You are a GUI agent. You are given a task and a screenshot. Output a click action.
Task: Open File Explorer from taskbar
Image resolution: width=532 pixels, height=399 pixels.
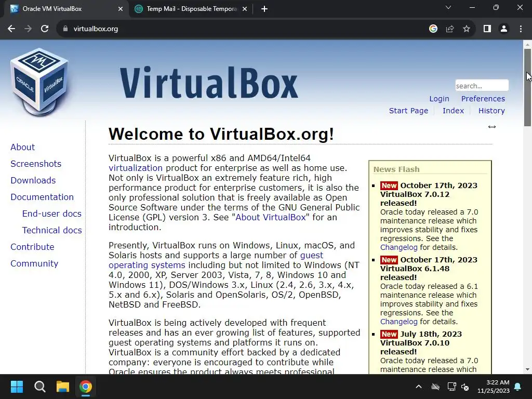point(63,387)
